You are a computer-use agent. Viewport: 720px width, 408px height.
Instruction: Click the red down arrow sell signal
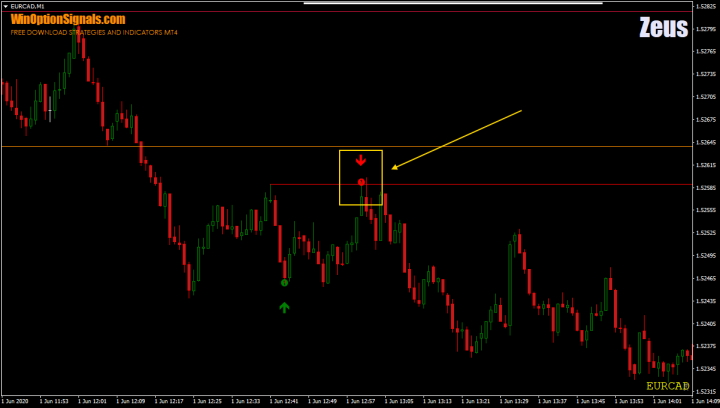click(x=361, y=160)
